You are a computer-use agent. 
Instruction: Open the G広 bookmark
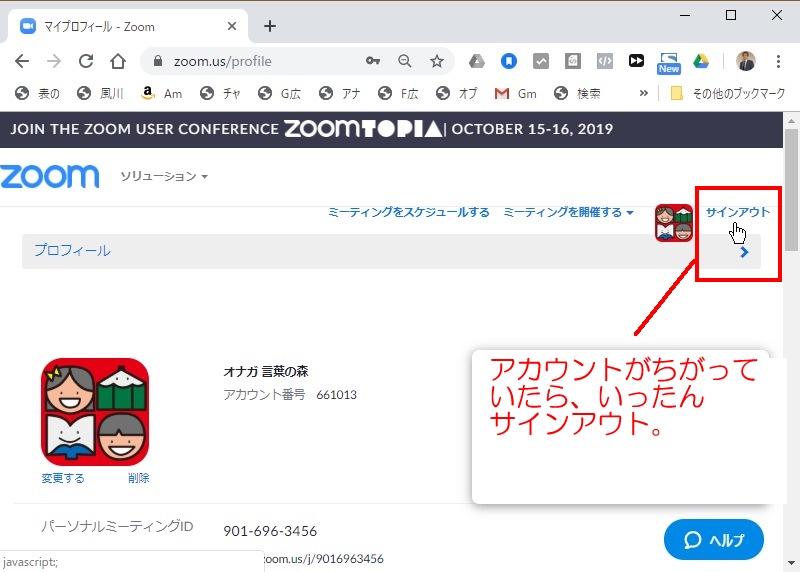coord(279,93)
